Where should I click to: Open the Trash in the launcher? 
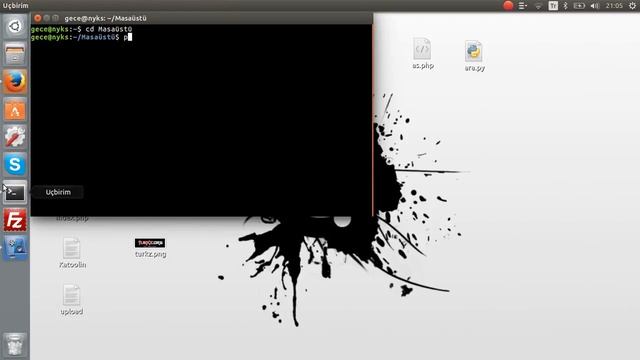click(x=15, y=345)
